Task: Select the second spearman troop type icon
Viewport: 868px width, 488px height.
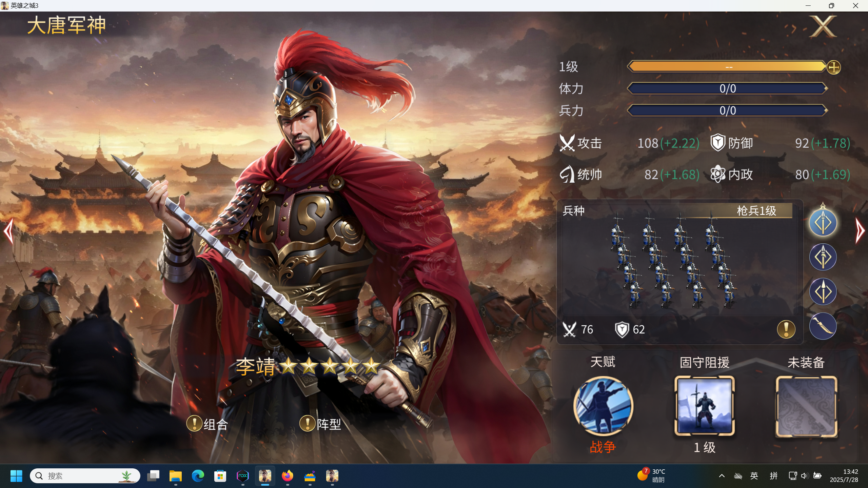Action: pos(823,257)
